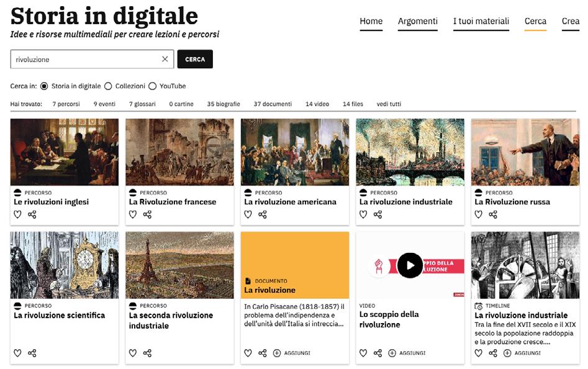The width and height of the screenshot is (588, 369).
Task: Share La rivoluzione industriale percorso
Action: pos(378,214)
